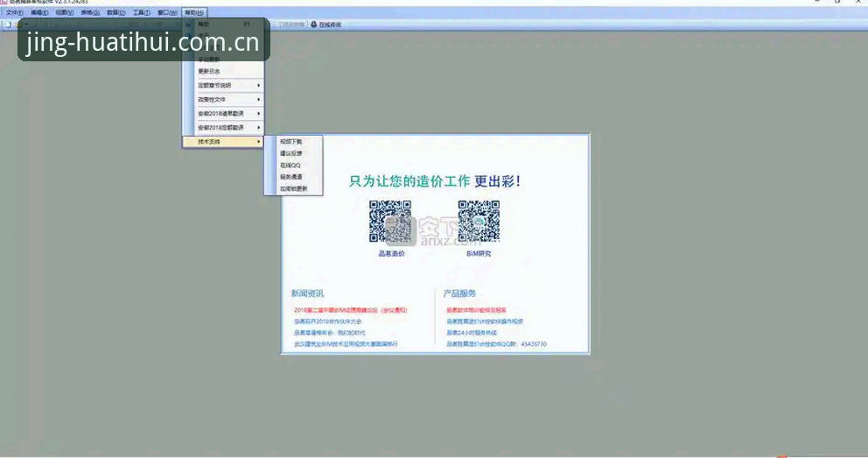Open the 品茗年会 news link
Image resolution: width=868 pixels, height=458 pixels.
coord(329,333)
